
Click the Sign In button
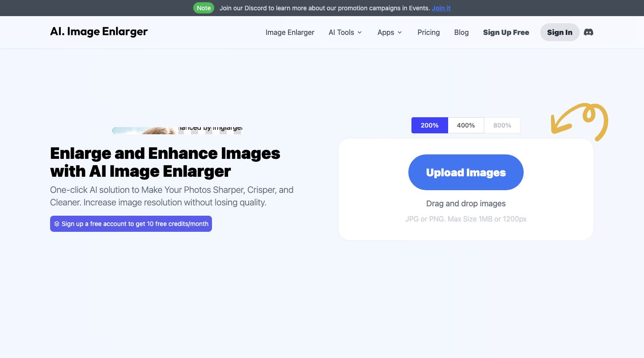click(559, 32)
